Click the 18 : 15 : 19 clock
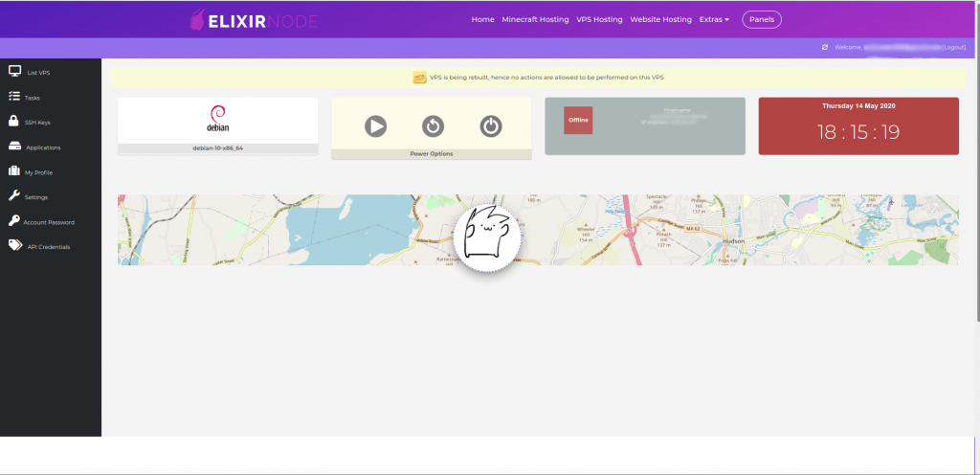The image size is (980, 475). click(x=858, y=132)
